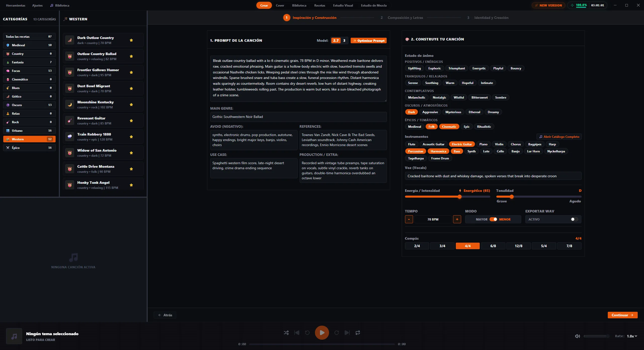Start playback with the orange play button
Image resolution: width=644 pixels, height=350 pixels.
pyautogui.click(x=322, y=333)
